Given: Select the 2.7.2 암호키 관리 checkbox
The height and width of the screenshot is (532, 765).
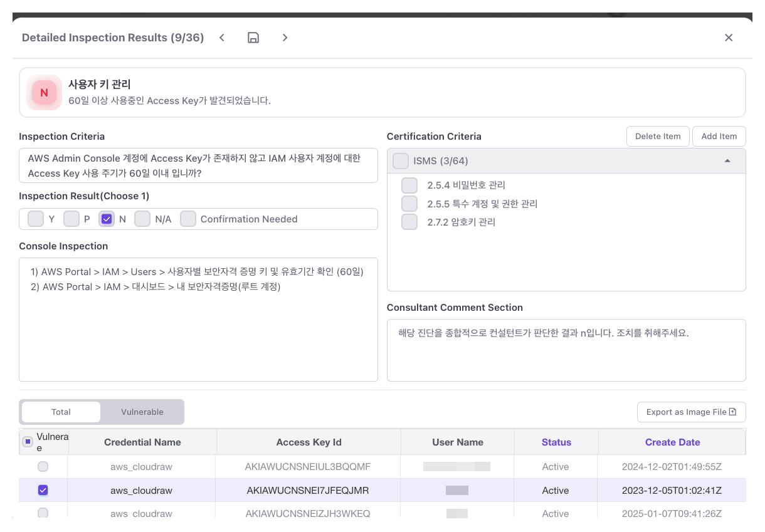Looking at the screenshot, I should pyautogui.click(x=409, y=222).
